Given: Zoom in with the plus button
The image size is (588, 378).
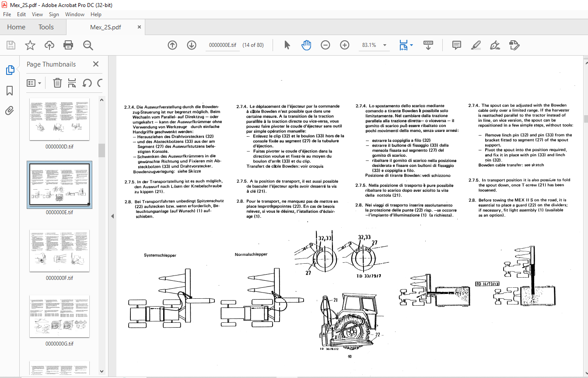Looking at the screenshot, I should (345, 45).
